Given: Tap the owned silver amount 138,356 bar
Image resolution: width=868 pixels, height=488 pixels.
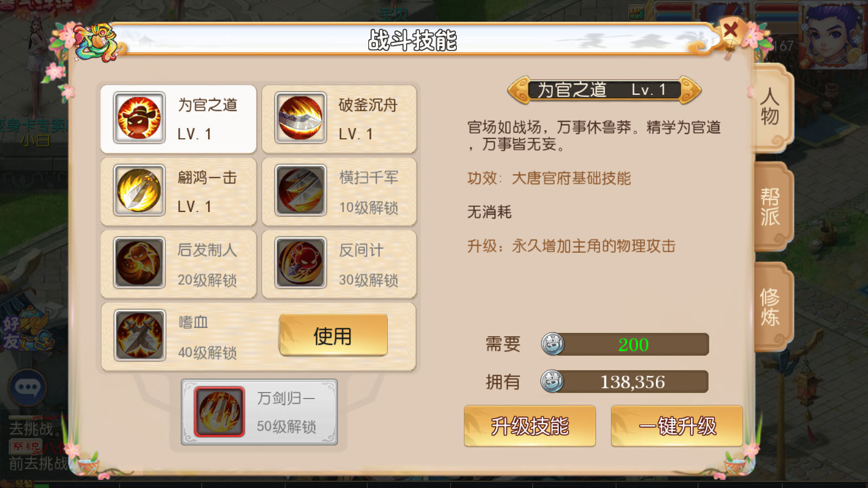Looking at the screenshot, I should pyautogui.click(x=624, y=382).
